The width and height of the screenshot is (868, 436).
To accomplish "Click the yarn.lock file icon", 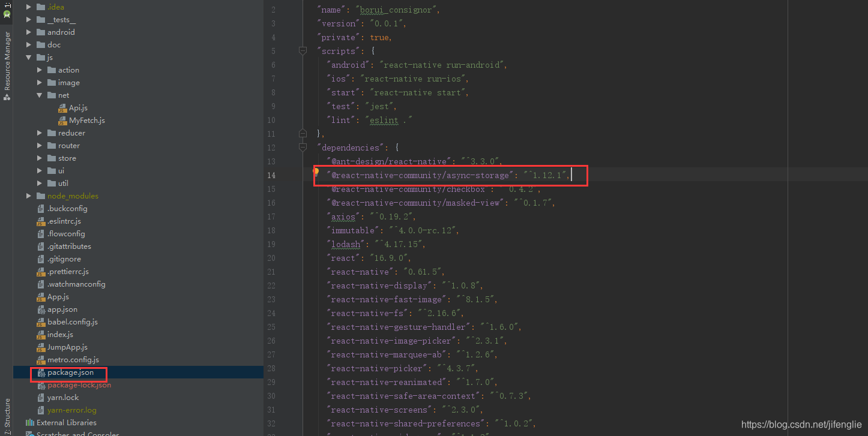I will [x=40, y=397].
